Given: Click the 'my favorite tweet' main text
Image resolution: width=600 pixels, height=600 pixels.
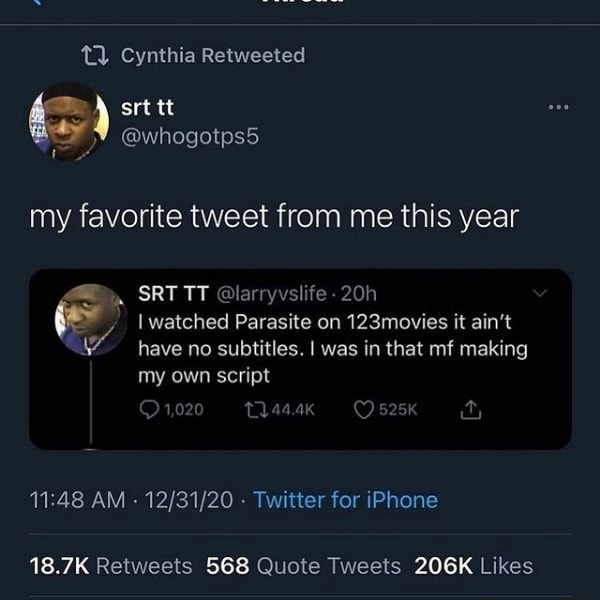Looking at the screenshot, I should 274,215.
